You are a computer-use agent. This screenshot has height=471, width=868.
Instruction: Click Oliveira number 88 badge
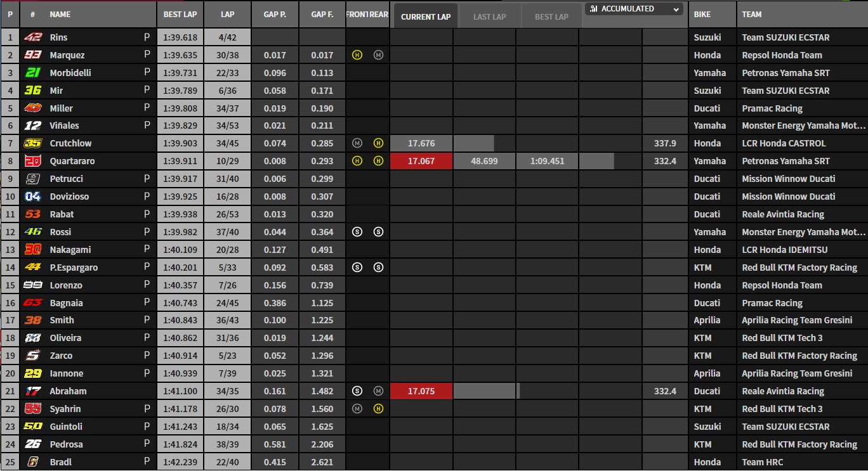coord(32,338)
